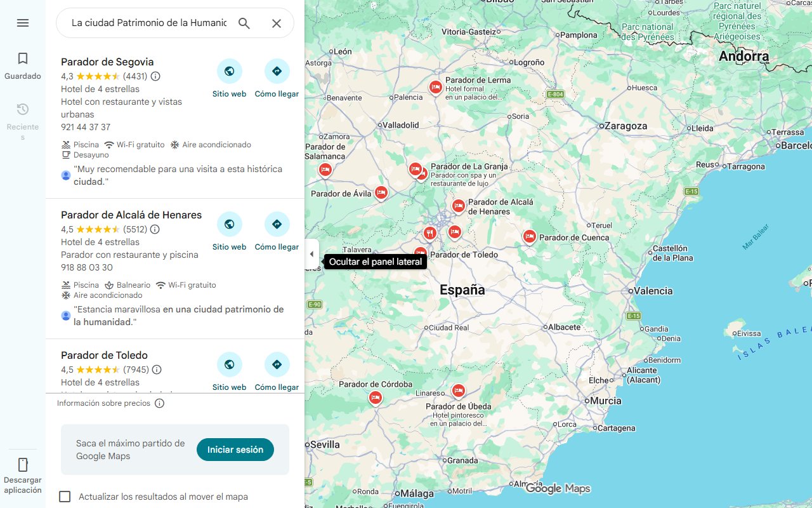Screen dimensions: 812x508
Task: Clear the search box with the X icon
Action: pyautogui.click(x=277, y=23)
